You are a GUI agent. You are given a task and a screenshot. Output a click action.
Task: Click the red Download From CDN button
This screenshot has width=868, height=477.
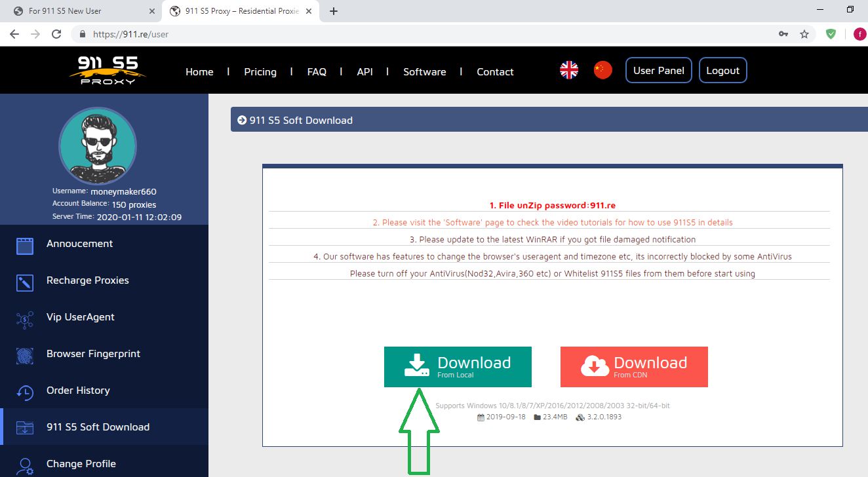pos(634,367)
